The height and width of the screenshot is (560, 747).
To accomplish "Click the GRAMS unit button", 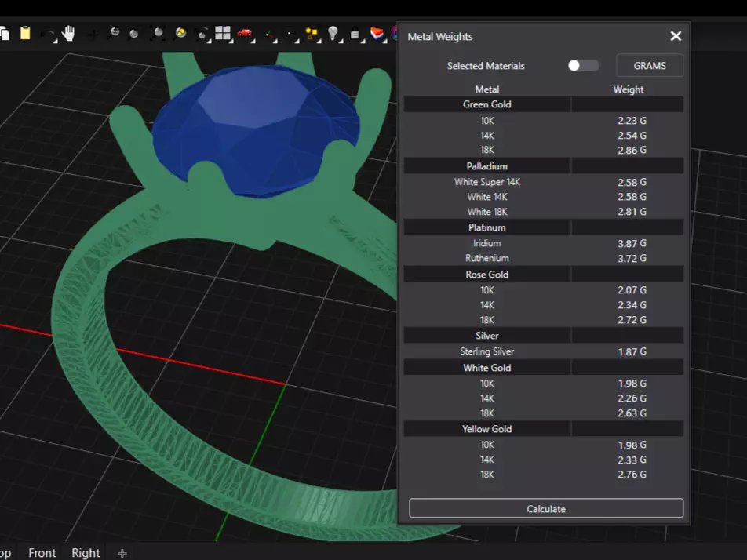I will [650, 66].
